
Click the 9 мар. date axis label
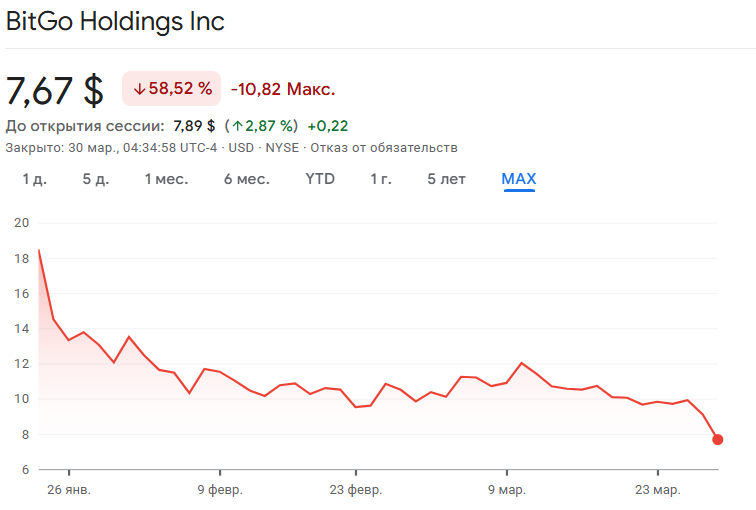coord(507,490)
